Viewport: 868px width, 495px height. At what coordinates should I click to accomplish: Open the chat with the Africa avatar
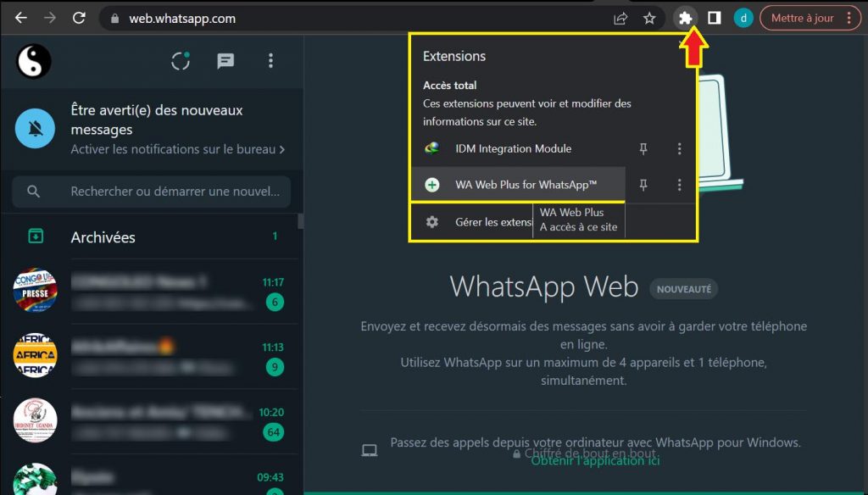click(35, 355)
